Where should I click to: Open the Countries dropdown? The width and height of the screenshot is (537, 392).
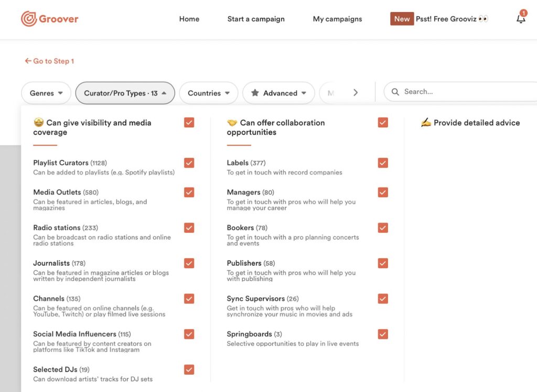208,93
